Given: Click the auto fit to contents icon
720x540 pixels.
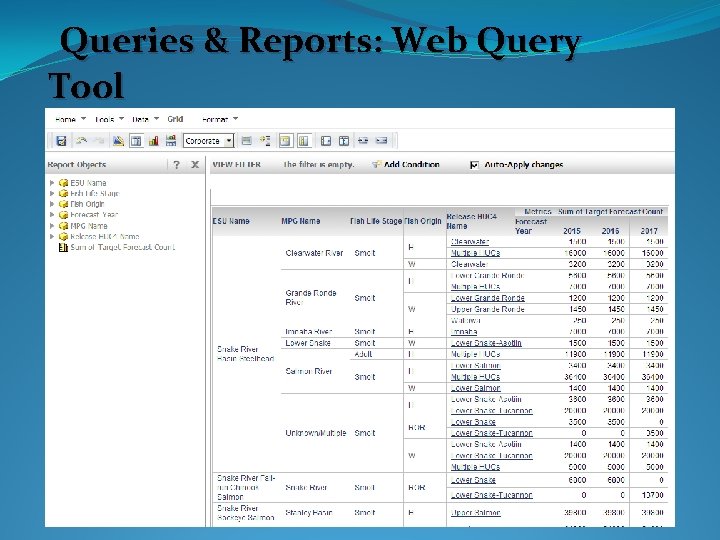Looking at the screenshot, I should [x=363, y=141].
